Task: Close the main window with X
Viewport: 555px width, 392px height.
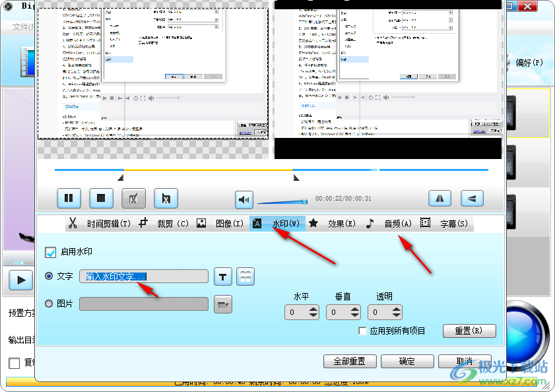Action: click(x=527, y=6)
